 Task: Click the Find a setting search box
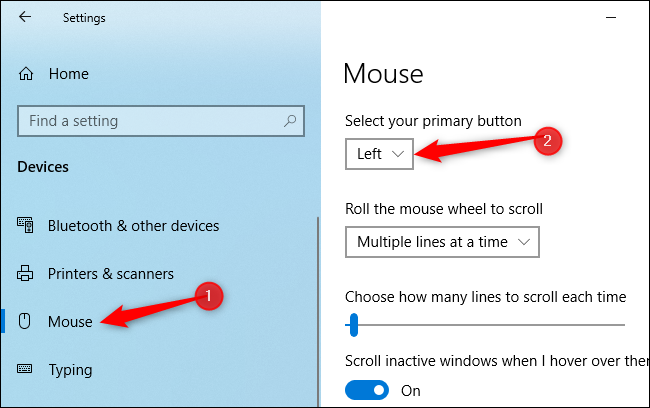tap(150, 121)
